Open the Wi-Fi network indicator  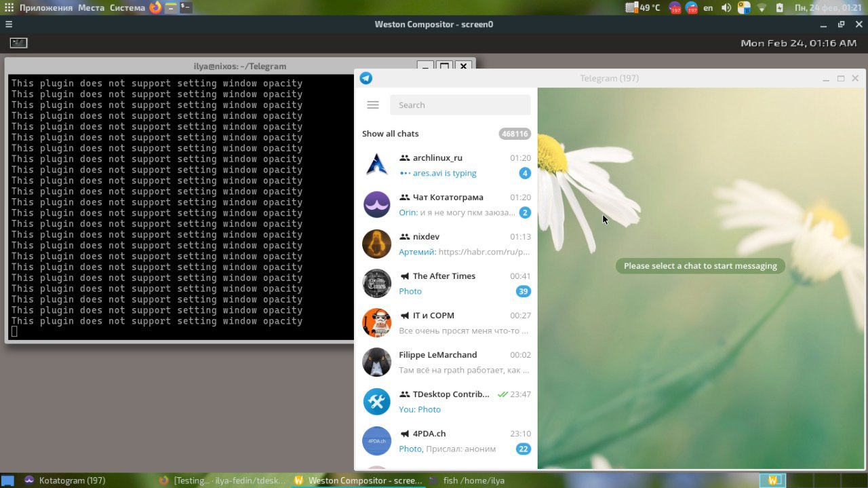tap(762, 7)
